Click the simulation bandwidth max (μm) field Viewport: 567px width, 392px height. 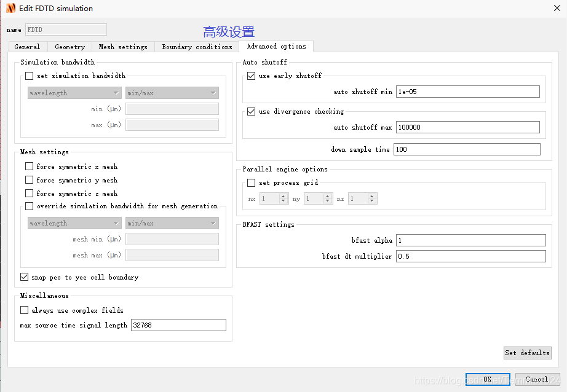(x=172, y=125)
